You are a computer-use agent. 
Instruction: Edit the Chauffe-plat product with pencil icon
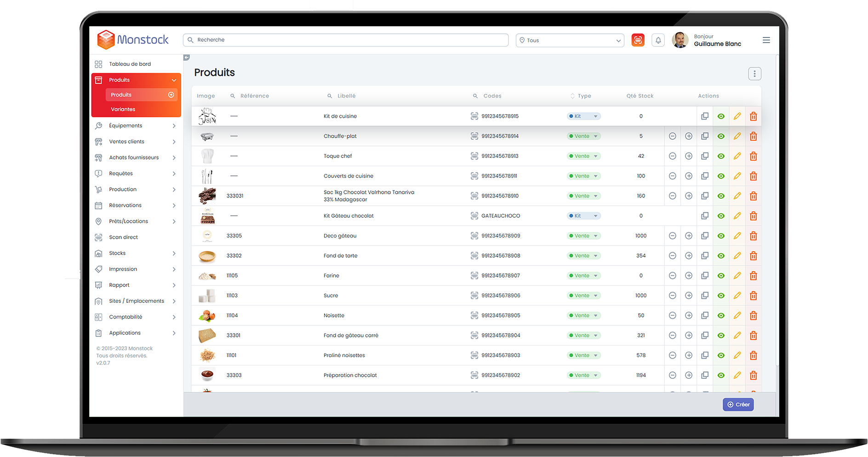[x=737, y=136]
